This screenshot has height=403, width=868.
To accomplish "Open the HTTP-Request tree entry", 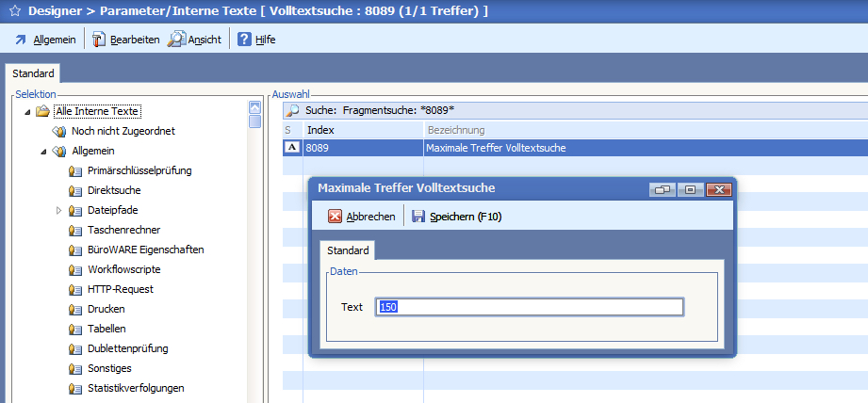I will point(120,289).
